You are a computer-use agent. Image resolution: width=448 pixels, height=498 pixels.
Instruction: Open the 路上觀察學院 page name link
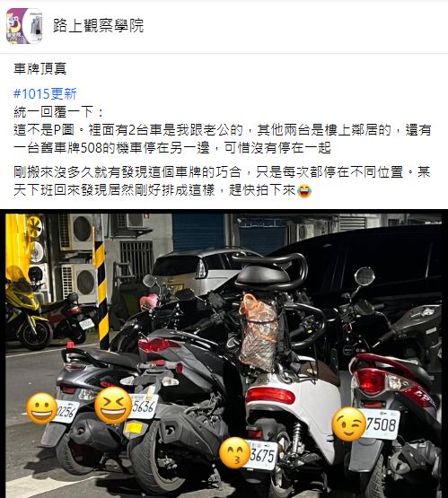click(98, 25)
